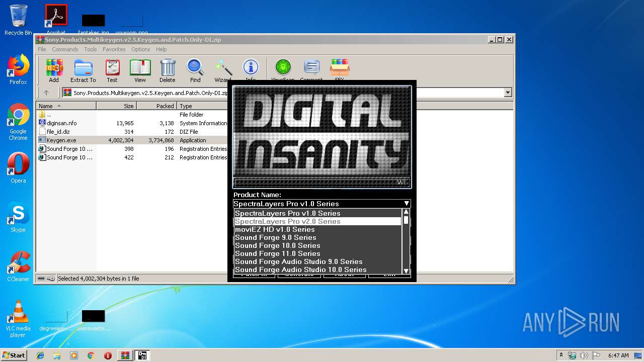
Task: Open Recycle Bin desktop icon
Action: (18, 20)
